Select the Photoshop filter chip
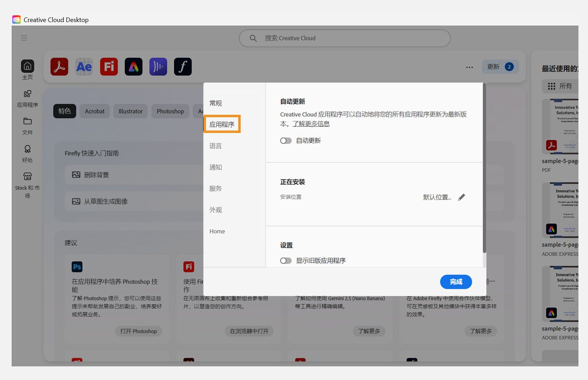588x380 pixels. pyautogui.click(x=170, y=111)
